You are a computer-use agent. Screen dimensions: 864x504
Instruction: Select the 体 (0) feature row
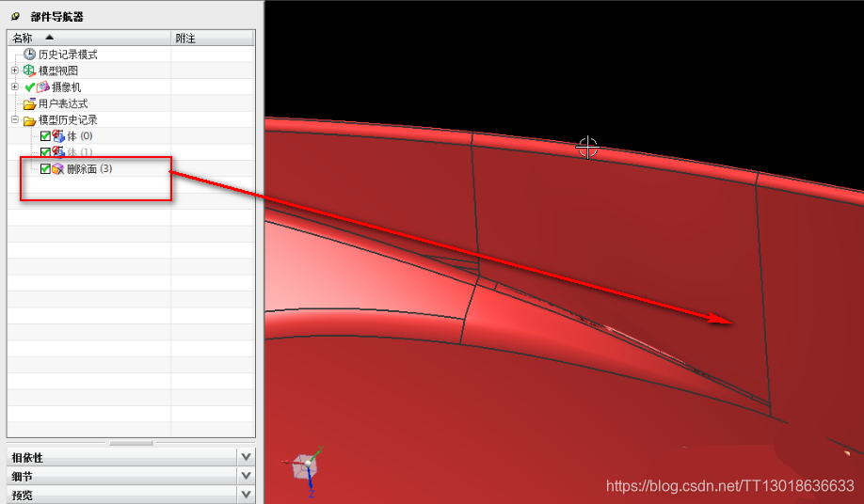pos(131,136)
